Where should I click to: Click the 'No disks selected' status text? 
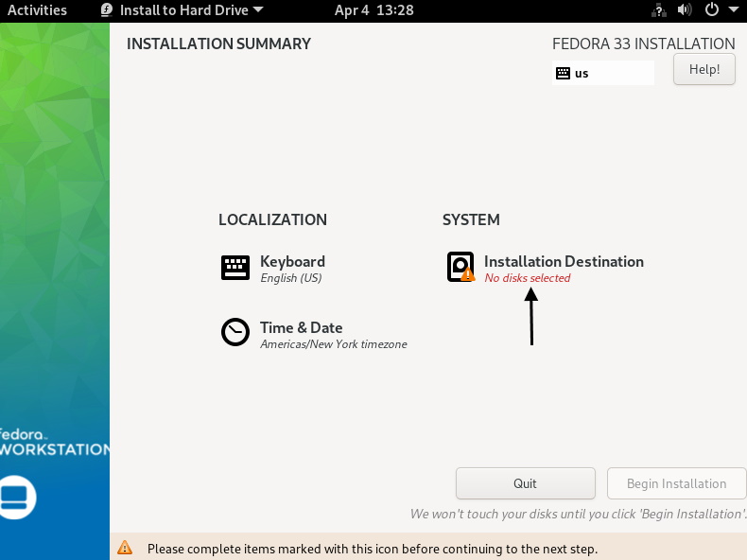[x=527, y=278]
